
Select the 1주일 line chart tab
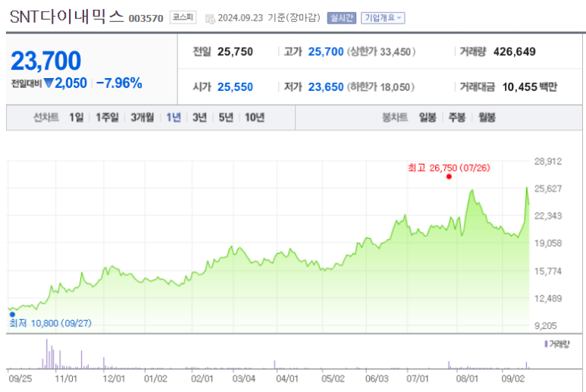[x=107, y=118]
